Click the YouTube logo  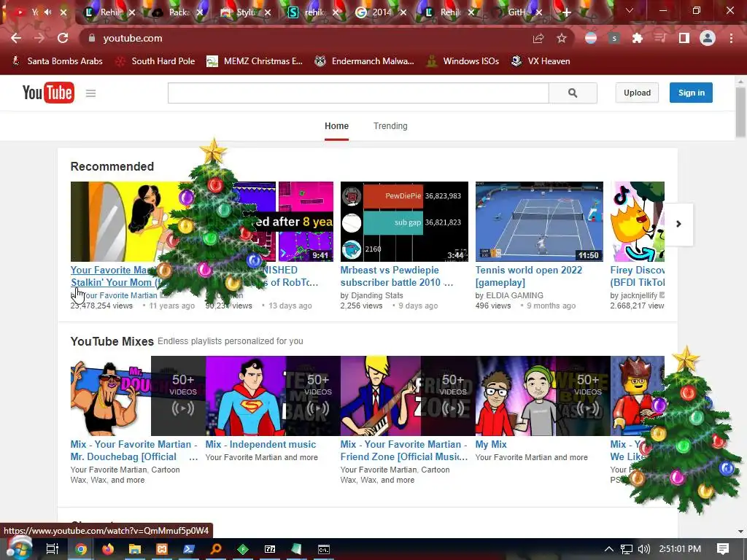(48, 93)
